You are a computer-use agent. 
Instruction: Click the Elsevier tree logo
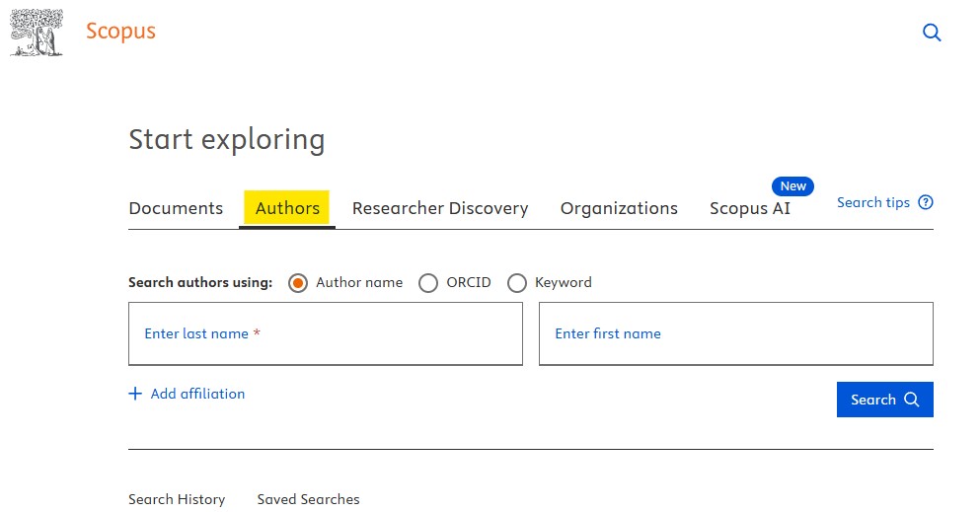[x=37, y=32]
